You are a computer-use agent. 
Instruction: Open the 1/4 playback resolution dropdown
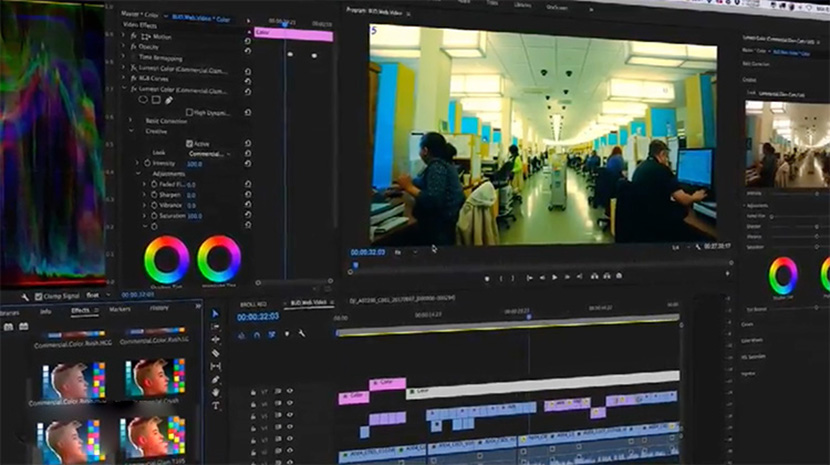pyautogui.click(x=681, y=247)
